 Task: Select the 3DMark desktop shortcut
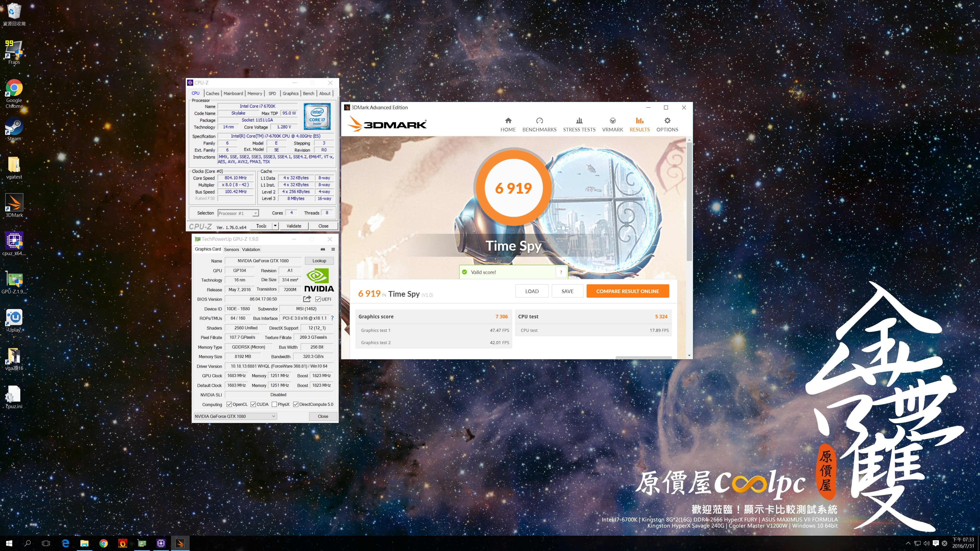14,205
